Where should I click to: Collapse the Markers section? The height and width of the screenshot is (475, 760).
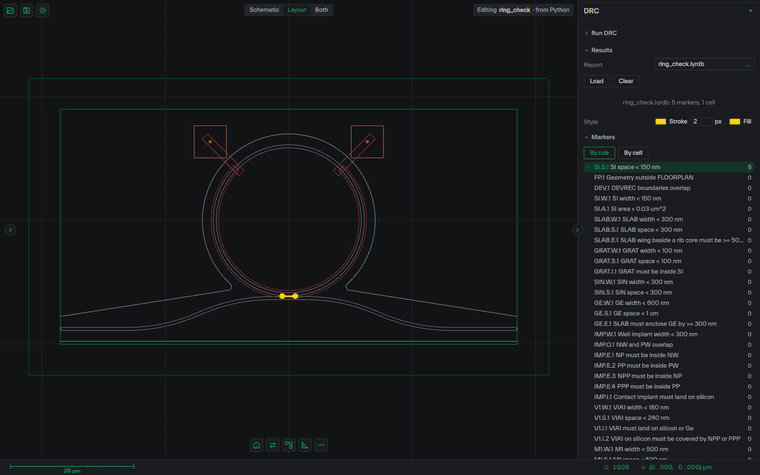(600, 137)
